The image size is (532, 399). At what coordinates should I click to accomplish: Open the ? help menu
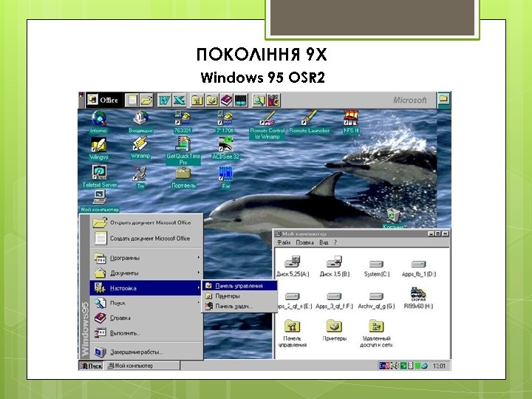[x=335, y=242]
